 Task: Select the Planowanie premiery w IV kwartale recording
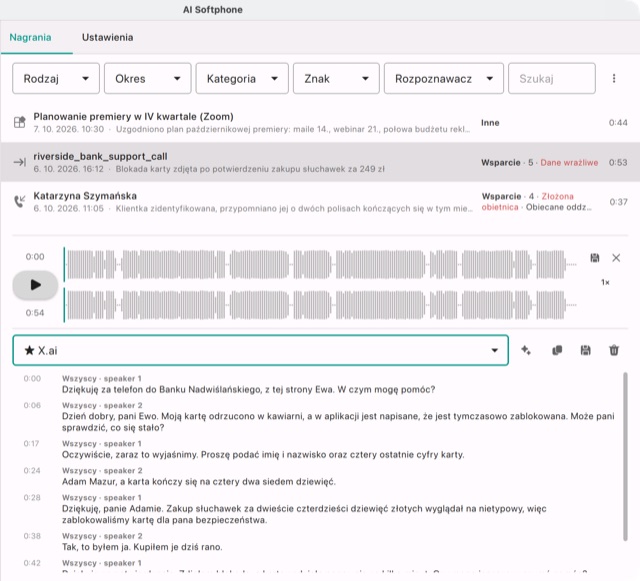pos(320,122)
